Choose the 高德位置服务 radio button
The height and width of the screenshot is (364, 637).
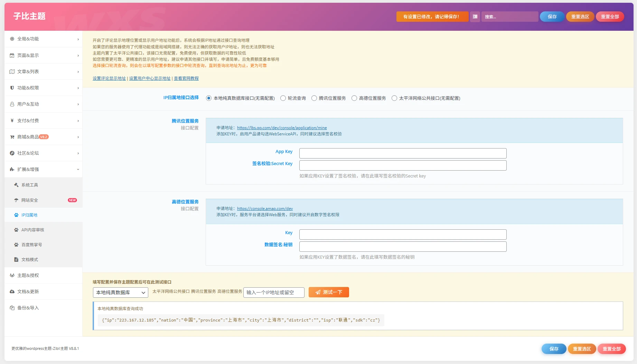click(x=354, y=98)
